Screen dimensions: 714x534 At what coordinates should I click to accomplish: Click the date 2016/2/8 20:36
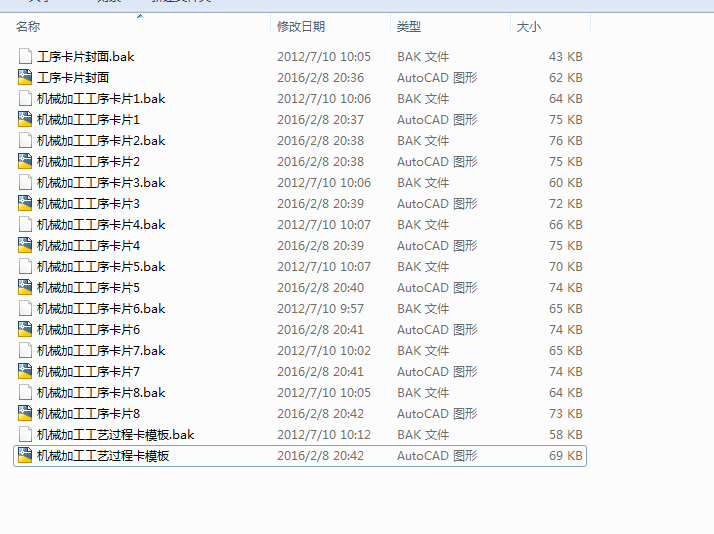point(321,77)
